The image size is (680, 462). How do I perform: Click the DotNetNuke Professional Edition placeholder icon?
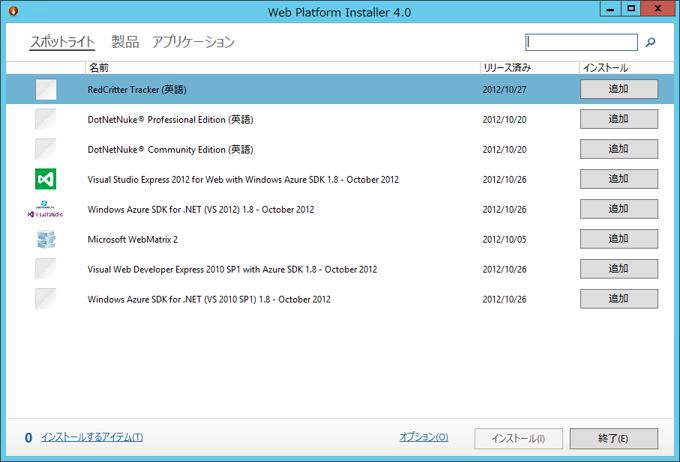pyautogui.click(x=46, y=119)
